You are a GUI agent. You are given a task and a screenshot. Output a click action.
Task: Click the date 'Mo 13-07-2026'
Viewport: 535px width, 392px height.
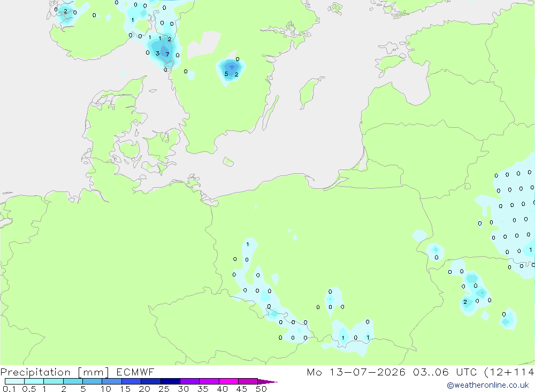[x=356, y=372]
